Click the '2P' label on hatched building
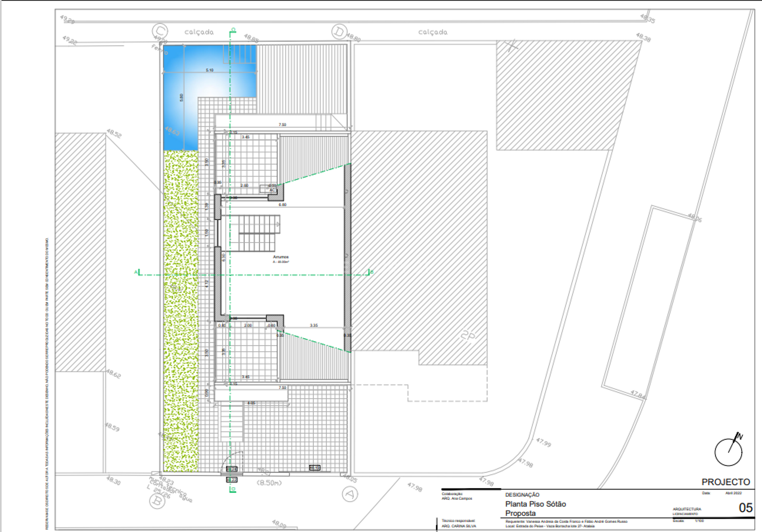 click(468, 336)
